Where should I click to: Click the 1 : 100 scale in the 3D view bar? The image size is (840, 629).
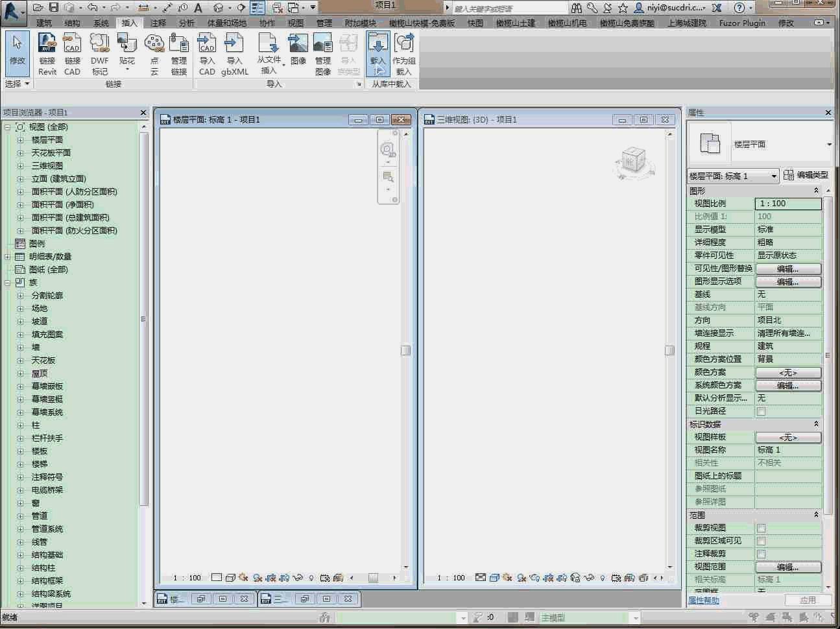pyautogui.click(x=450, y=578)
